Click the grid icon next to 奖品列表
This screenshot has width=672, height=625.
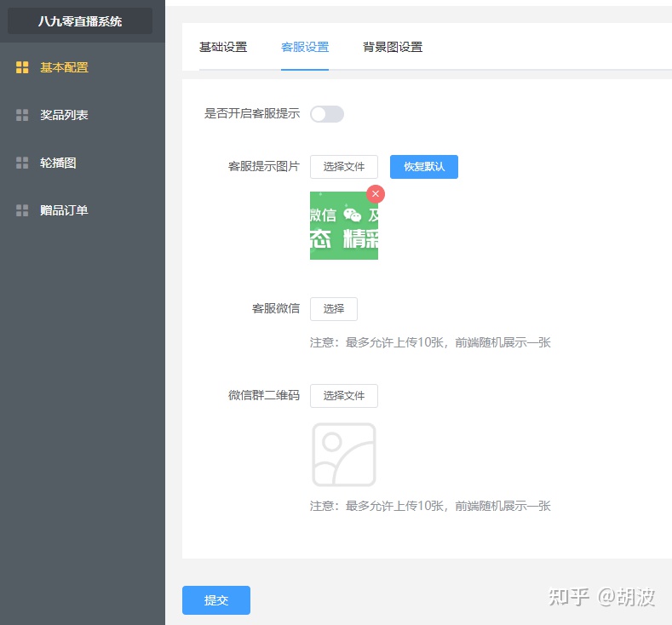point(22,115)
